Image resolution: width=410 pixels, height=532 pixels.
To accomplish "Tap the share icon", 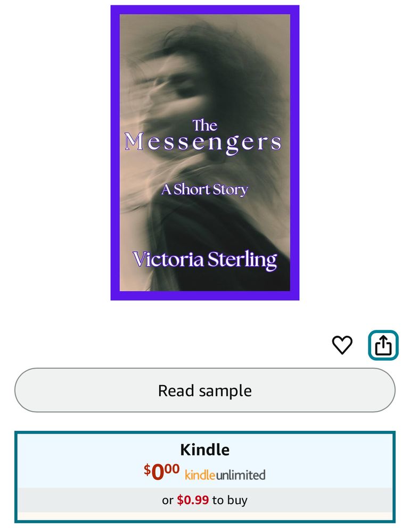I will click(383, 345).
